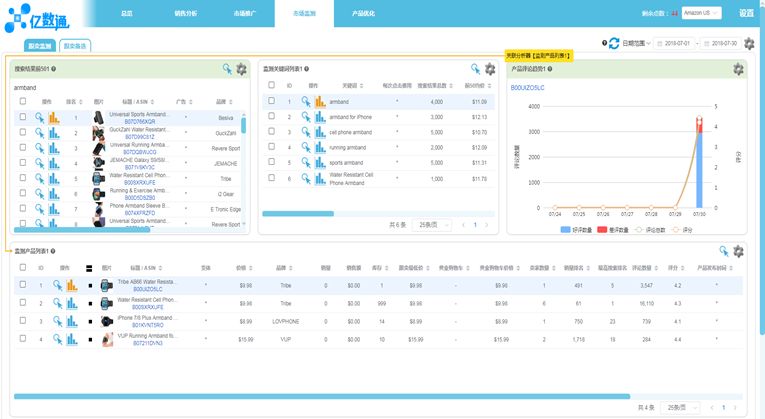Viewport: 765px width, 419px height.
Task: Tick checkbox for Revere Sport Universal Running Armband row
Action: coord(23,147)
